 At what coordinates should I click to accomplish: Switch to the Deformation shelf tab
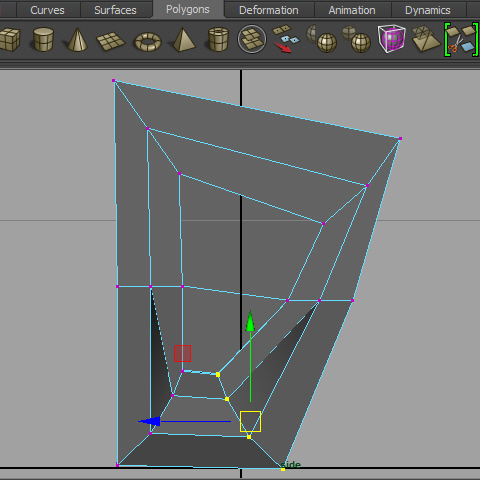269,10
